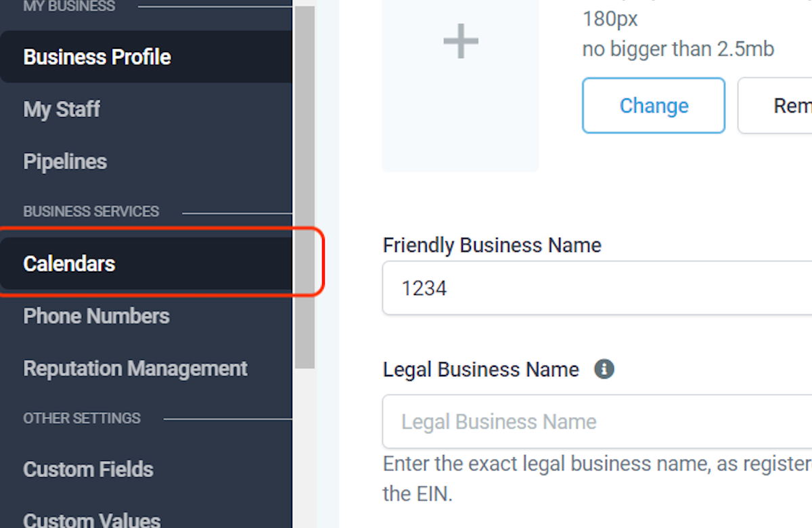The height and width of the screenshot is (528, 812).
Task: Open the Business Profile section
Action: [x=97, y=57]
